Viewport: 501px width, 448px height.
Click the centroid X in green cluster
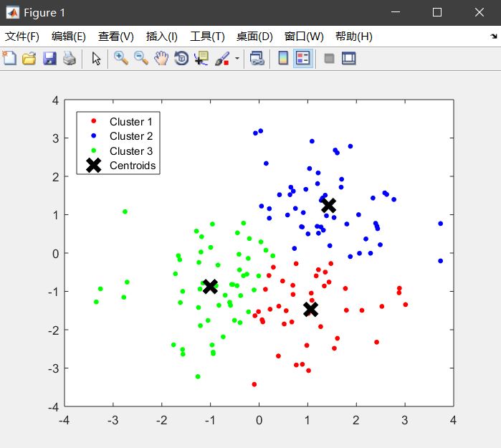(210, 286)
